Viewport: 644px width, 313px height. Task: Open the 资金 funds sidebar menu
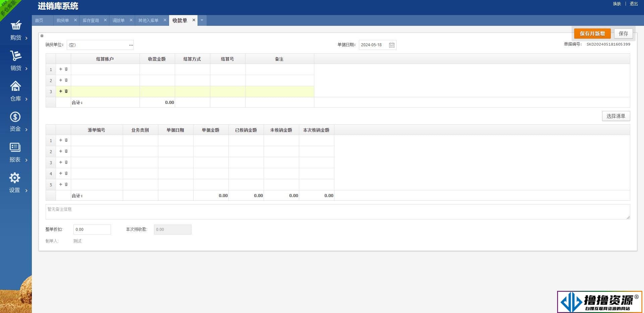pyautogui.click(x=16, y=122)
